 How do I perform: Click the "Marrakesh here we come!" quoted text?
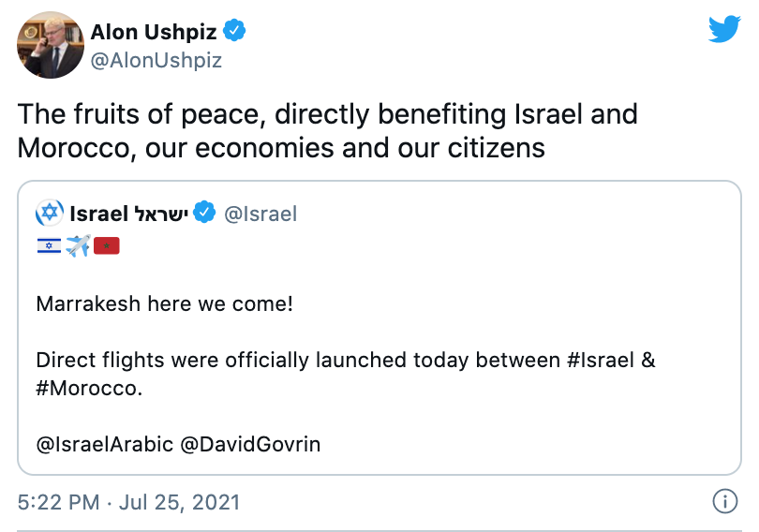click(x=165, y=304)
